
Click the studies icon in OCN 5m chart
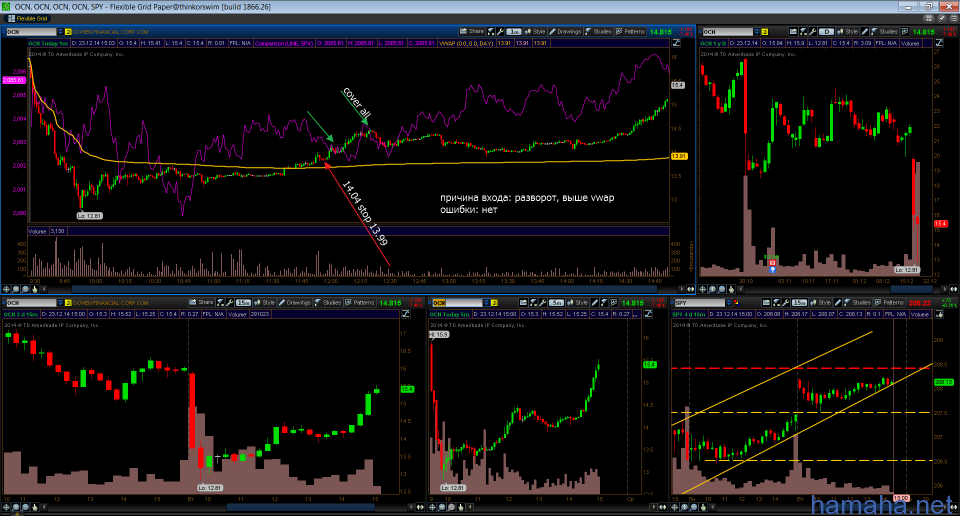604,302
